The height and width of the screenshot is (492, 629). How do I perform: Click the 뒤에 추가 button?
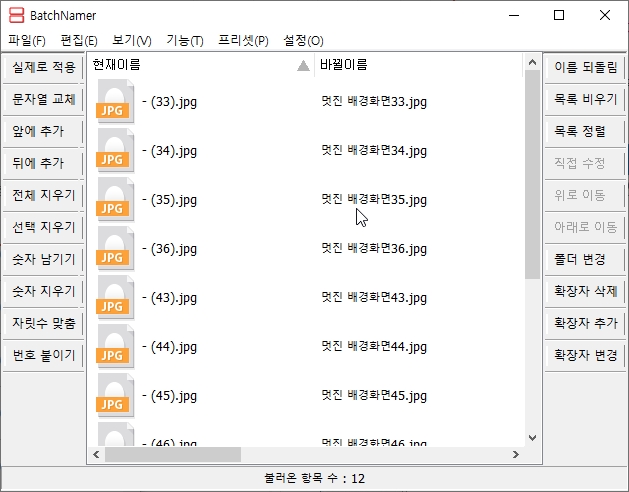(43, 163)
